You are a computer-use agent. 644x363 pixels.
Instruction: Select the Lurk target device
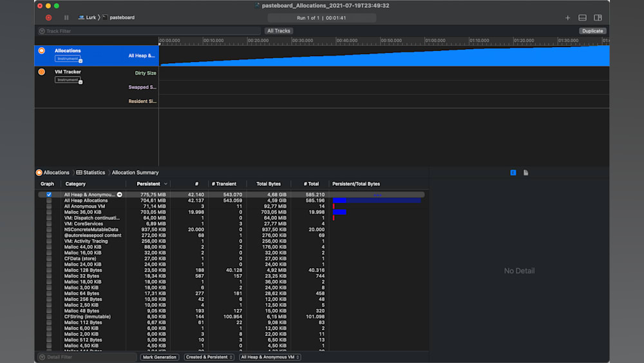[x=87, y=17]
